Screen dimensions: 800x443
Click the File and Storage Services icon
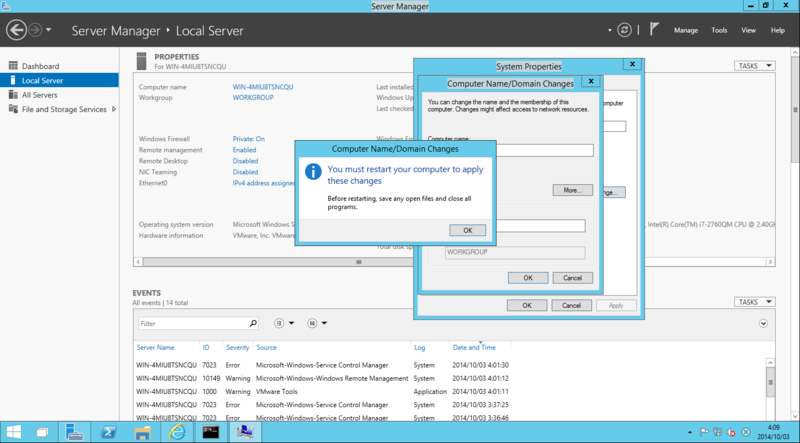[13, 109]
